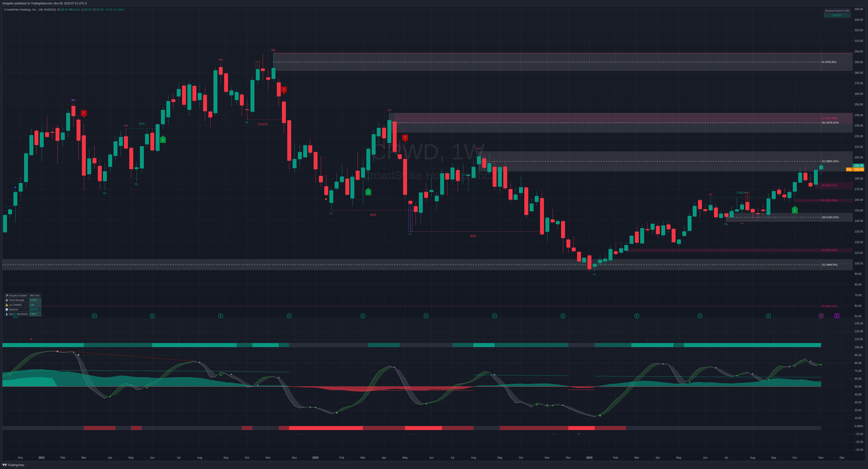The image size is (868, 469).
Task: Click the Autopilot Enabled dashboard row
Action: tap(23, 295)
